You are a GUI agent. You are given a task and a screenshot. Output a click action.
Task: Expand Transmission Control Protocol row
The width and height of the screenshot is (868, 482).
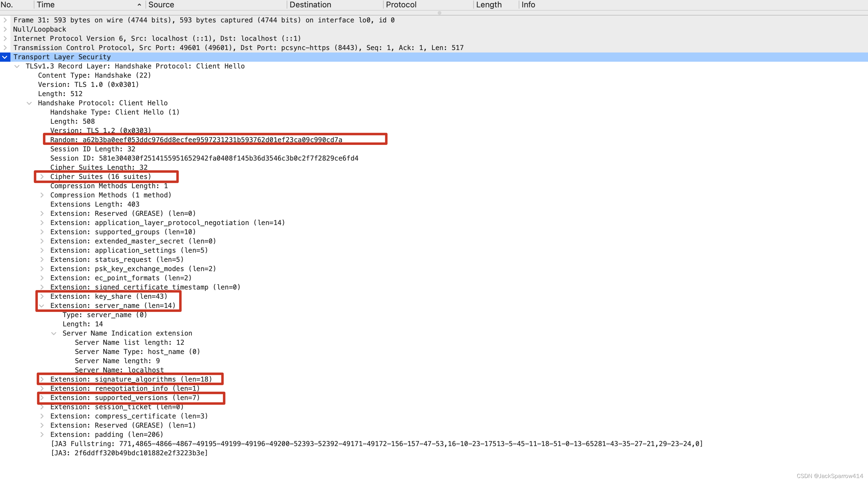[5, 48]
